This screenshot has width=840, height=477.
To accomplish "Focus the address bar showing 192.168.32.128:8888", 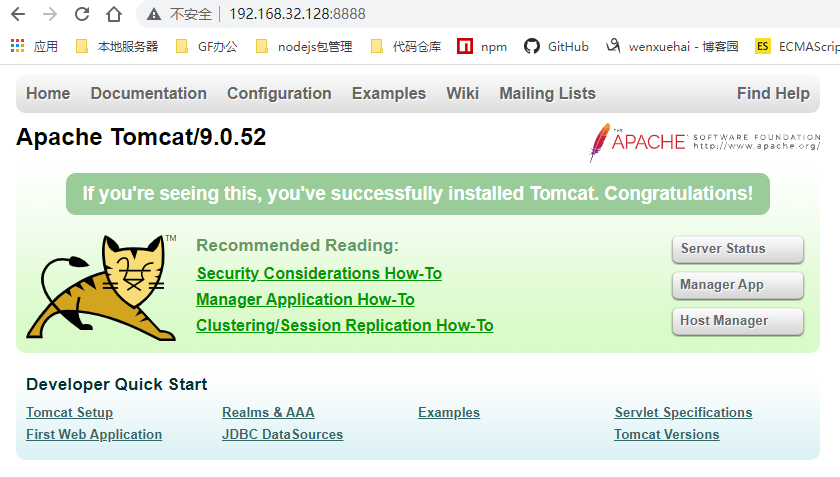I will [x=297, y=14].
